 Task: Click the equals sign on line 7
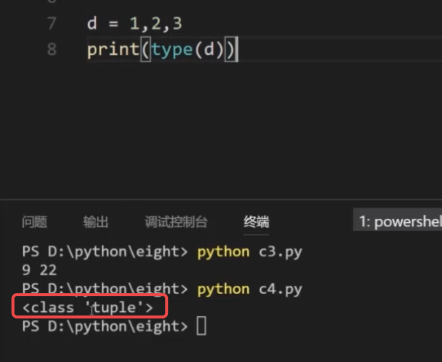113,24
